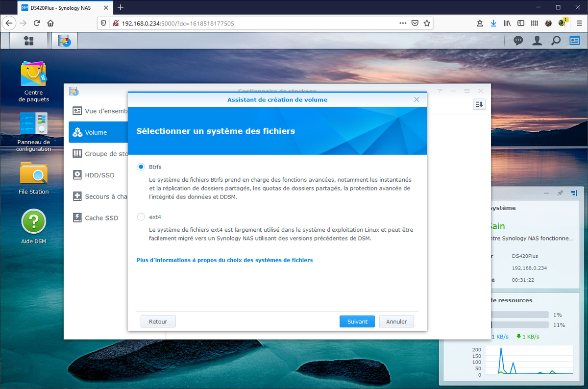Click the Storage Manager taskbar icon
Viewport: 588px width, 389px height.
coord(65,41)
